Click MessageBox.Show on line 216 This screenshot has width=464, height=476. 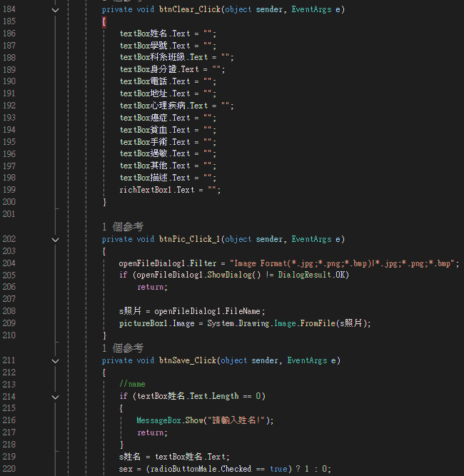point(170,420)
